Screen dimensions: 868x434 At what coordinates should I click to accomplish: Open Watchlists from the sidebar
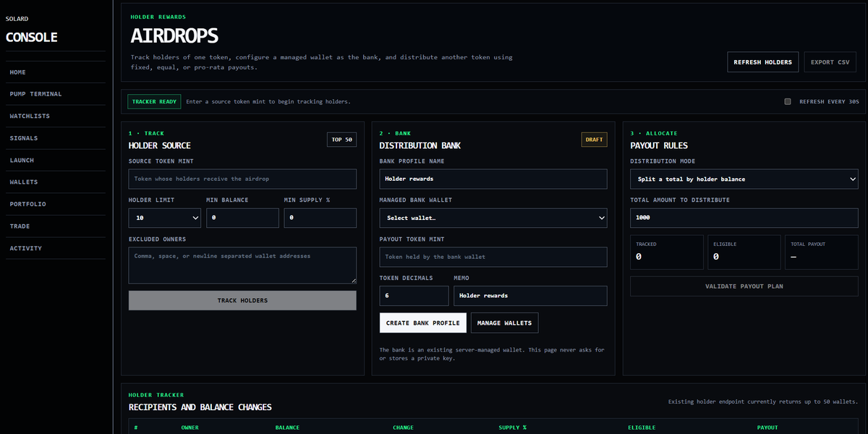coord(56,116)
